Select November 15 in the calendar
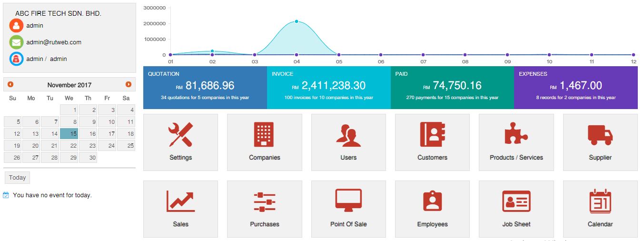644x241 pixels. pyautogui.click(x=69, y=134)
